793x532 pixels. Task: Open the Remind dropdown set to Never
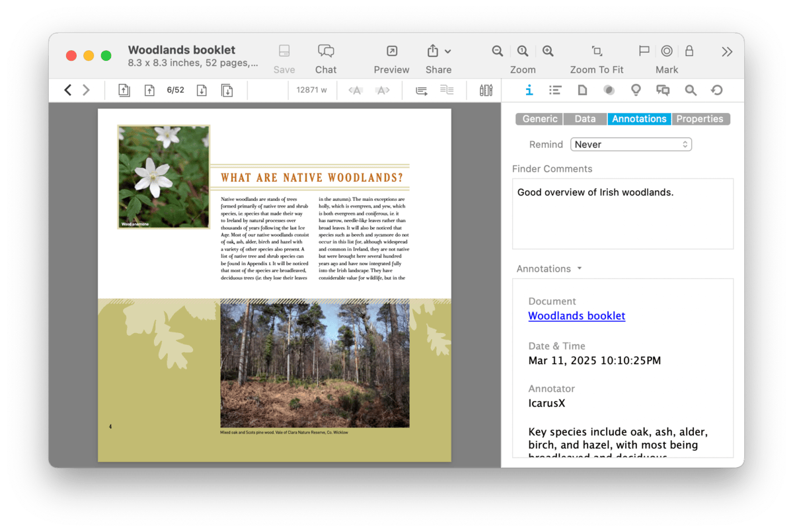630,144
